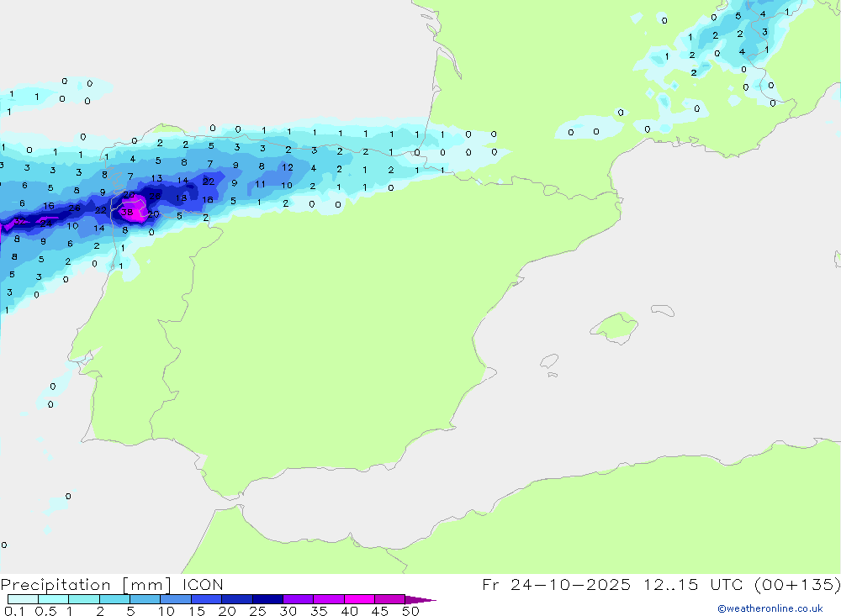
Task: Click the 10–15 mm legend color swatch
Action: pyautogui.click(x=176, y=599)
